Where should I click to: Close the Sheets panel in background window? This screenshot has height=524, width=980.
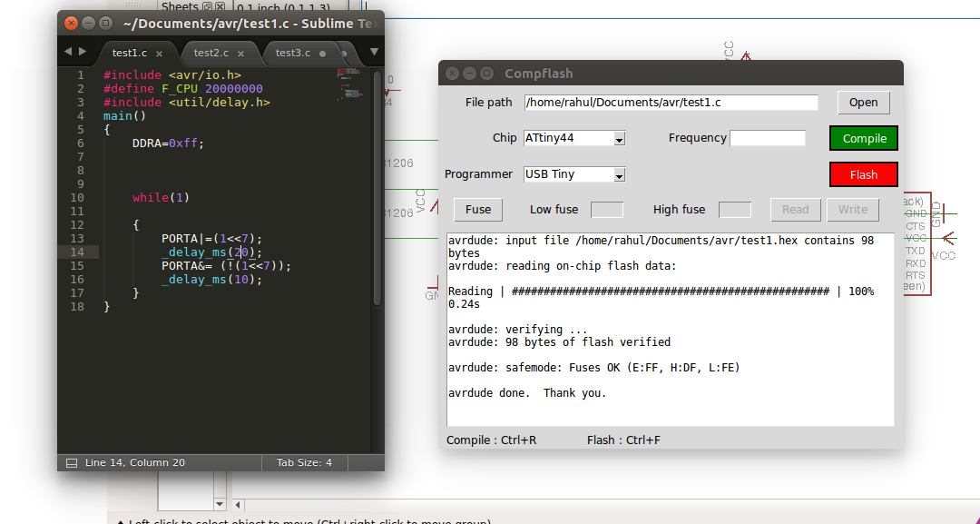point(220,7)
